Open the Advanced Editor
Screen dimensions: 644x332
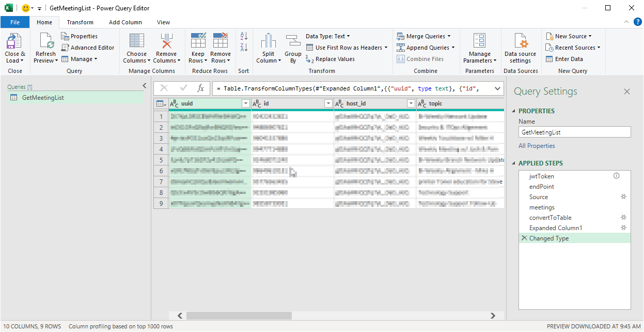coord(88,48)
